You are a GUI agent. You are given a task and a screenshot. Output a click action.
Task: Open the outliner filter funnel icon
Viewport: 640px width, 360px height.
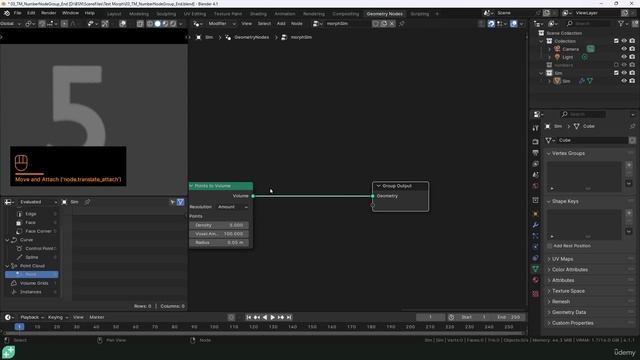pos(621,24)
